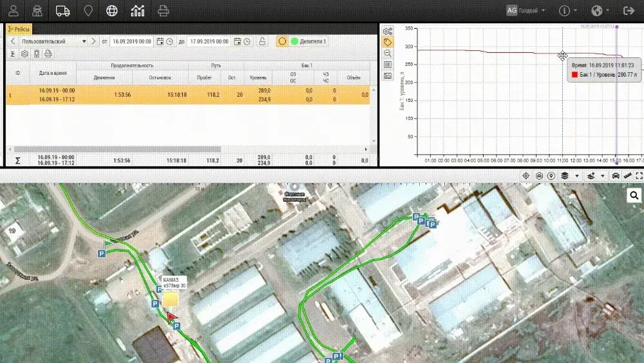The width and height of the screenshot is (644, 363).
Task: Click the Пробег column header
Action: coord(205,78)
